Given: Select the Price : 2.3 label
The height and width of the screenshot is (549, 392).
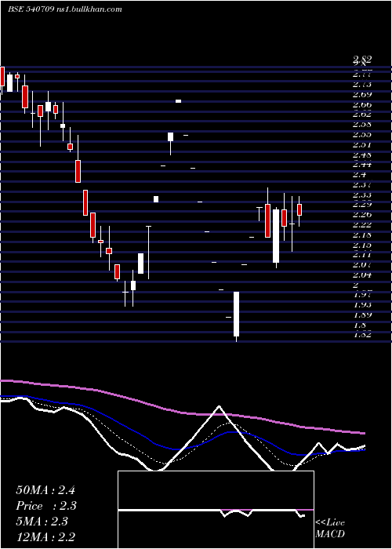Looking at the screenshot, I should 46,506.
